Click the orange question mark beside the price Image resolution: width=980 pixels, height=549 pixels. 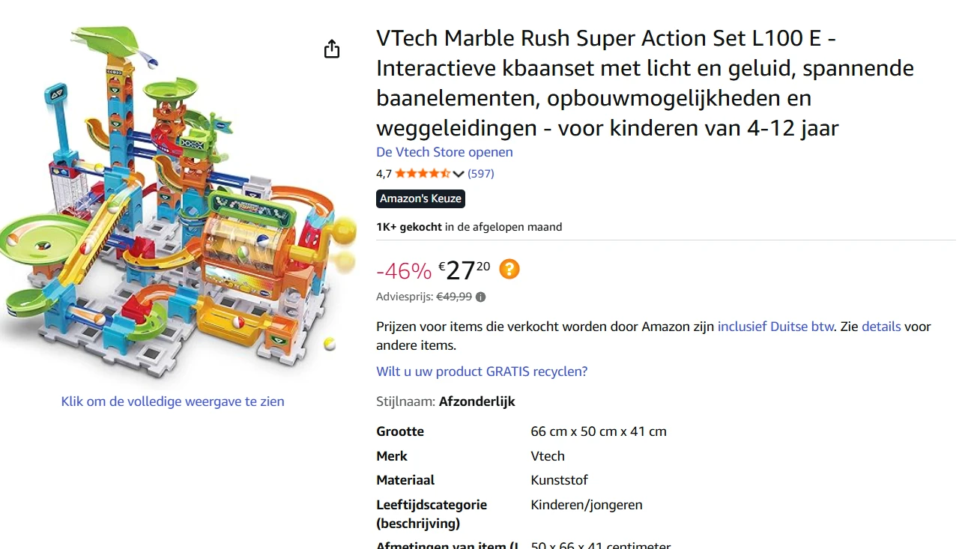tap(509, 269)
